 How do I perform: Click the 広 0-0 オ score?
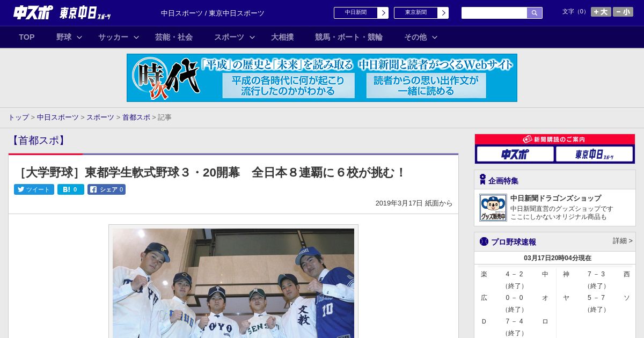pos(515,298)
